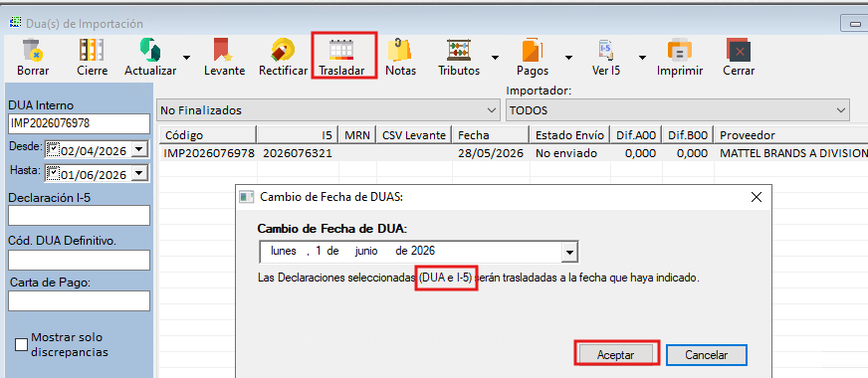The width and height of the screenshot is (868, 378).
Task: Click the CSV Levante column header
Action: (414, 135)
